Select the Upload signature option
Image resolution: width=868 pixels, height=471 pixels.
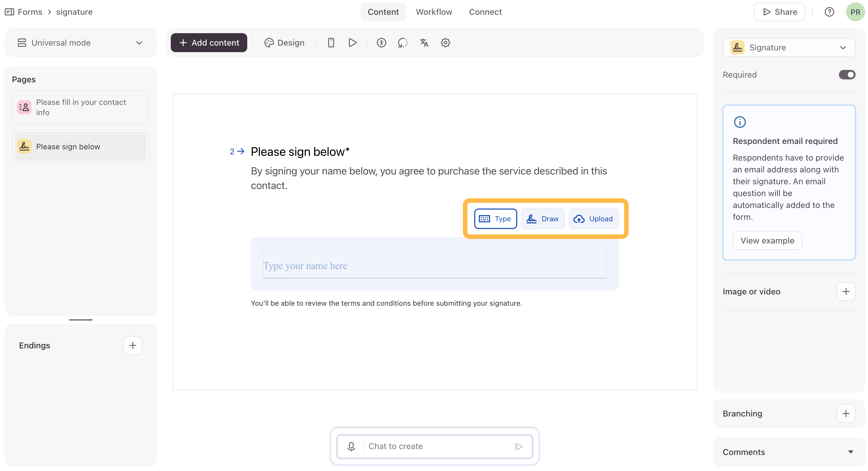(593, 219)
